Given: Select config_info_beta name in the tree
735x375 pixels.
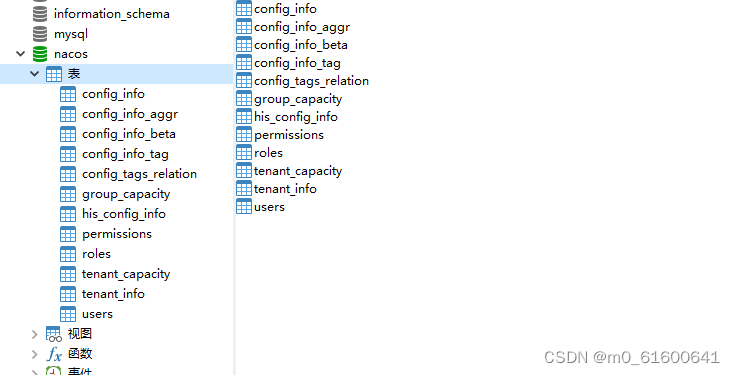Looking at the screenshot, I should click(129, 134).
